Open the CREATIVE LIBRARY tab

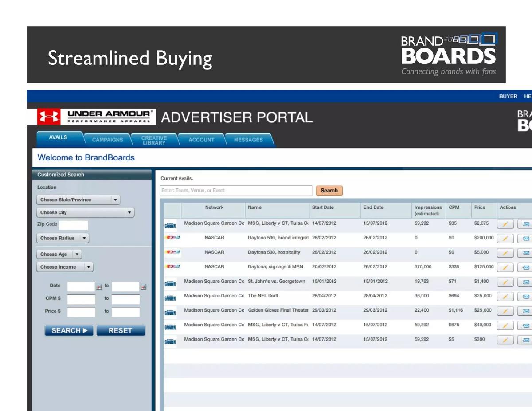[x=154, y=140]
